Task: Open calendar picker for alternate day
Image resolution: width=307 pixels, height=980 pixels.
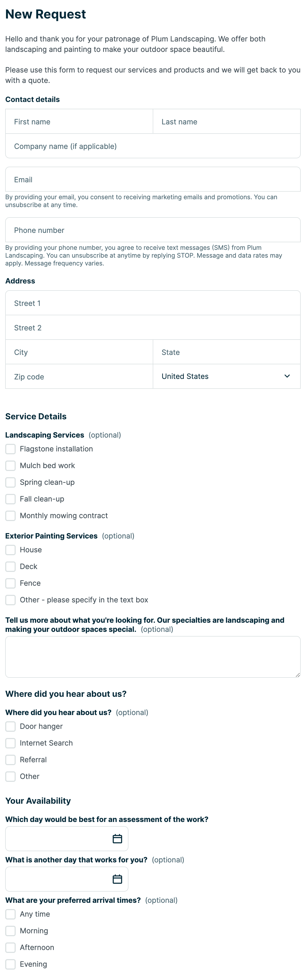Action: [x=117, y=879]
